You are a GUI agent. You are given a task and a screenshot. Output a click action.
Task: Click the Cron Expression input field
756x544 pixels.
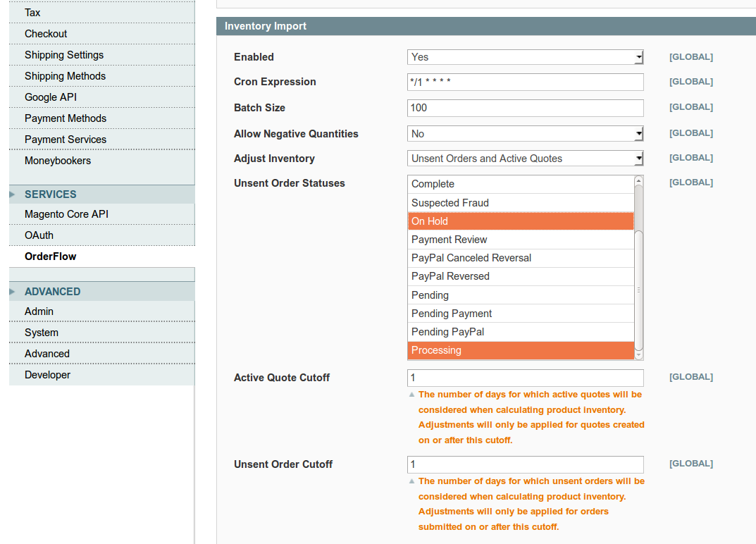point(525,82)
